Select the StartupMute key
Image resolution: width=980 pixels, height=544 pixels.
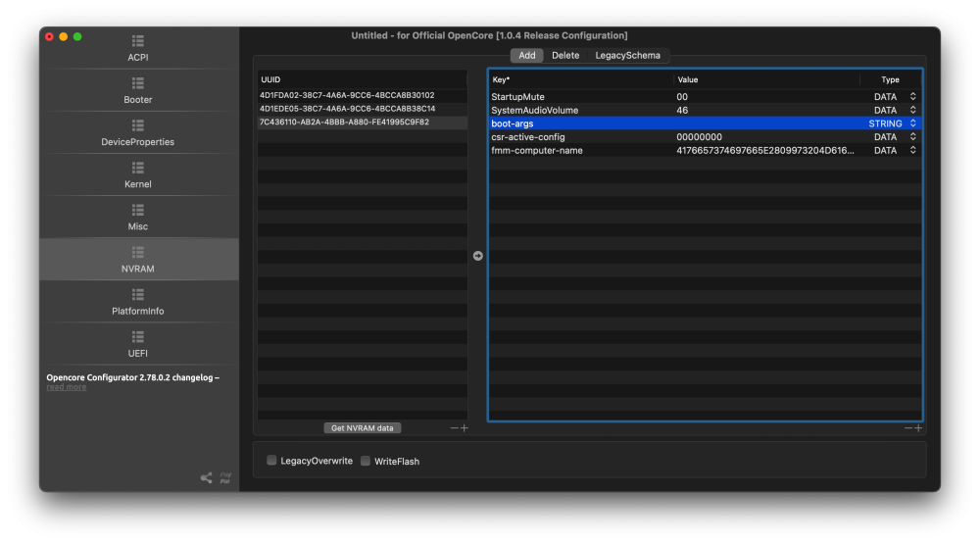[x=517, y=96]
